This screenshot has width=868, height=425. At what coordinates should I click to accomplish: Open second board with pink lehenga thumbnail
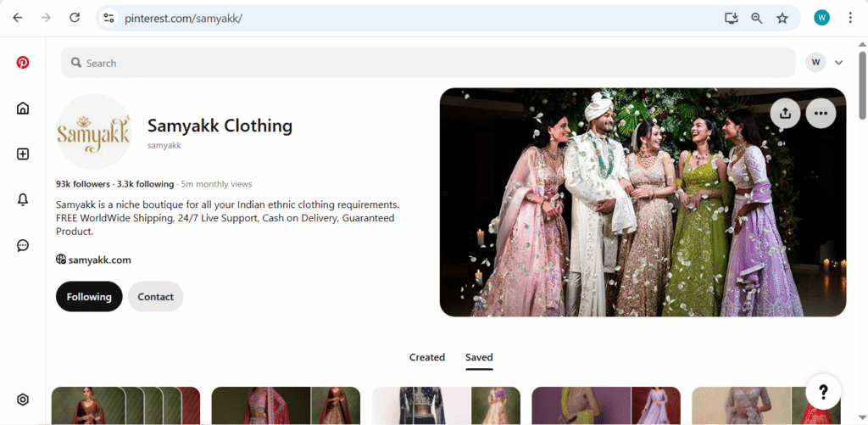pos(286,405)
